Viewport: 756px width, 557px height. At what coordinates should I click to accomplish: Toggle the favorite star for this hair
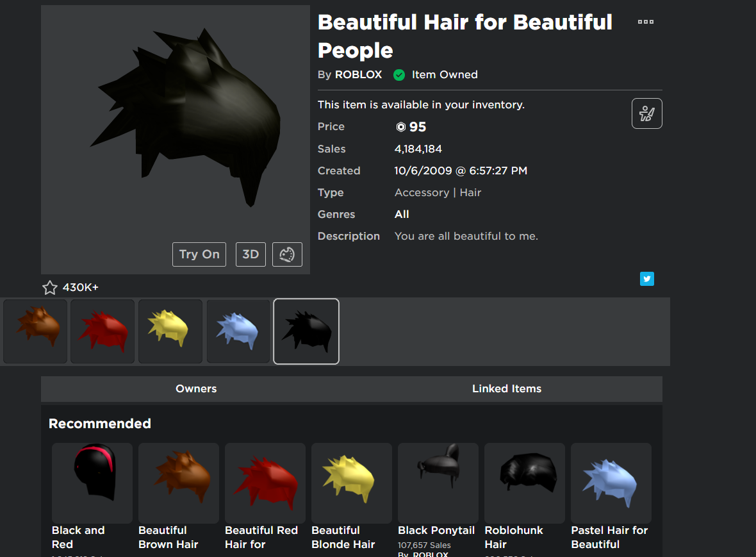tap(50, 287)
